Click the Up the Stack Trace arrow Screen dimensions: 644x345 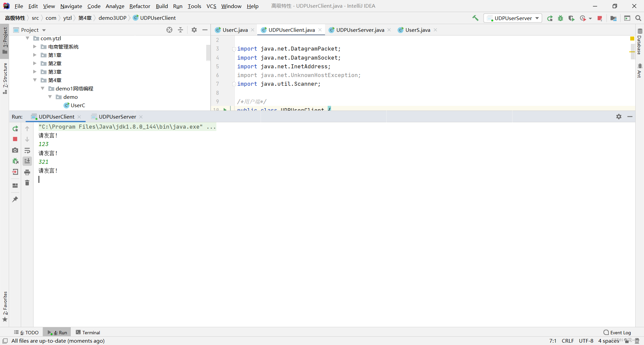27,129
